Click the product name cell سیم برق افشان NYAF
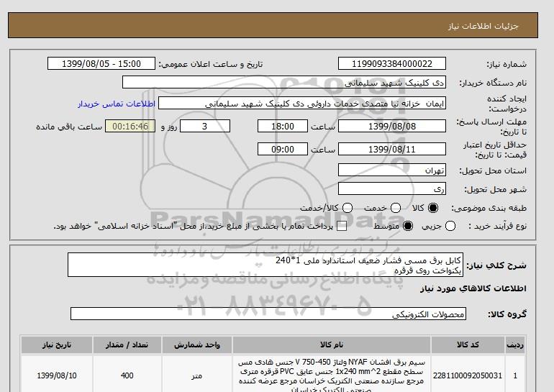Image resolution: width=554 pixels, height=392 pixels. (332, 375)
